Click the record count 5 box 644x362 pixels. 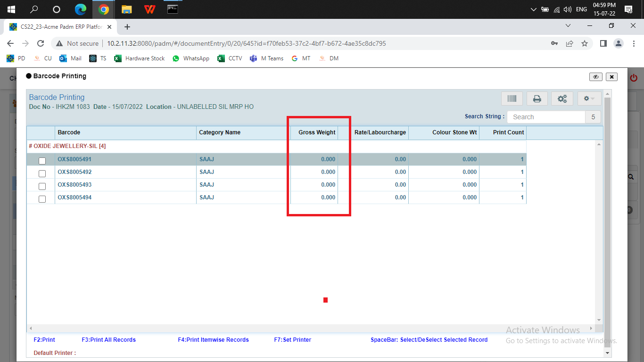click(593, 117)
